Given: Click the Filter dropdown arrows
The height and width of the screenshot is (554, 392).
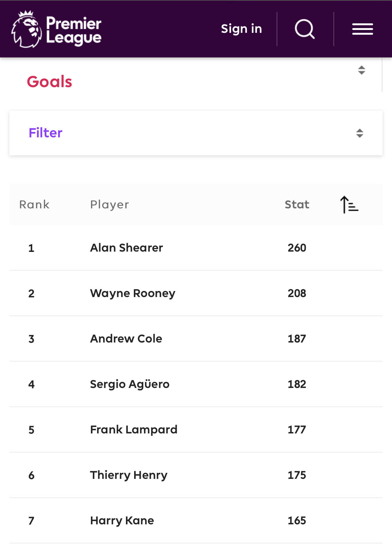Looking at the screenshot, I should click(359, 133).
